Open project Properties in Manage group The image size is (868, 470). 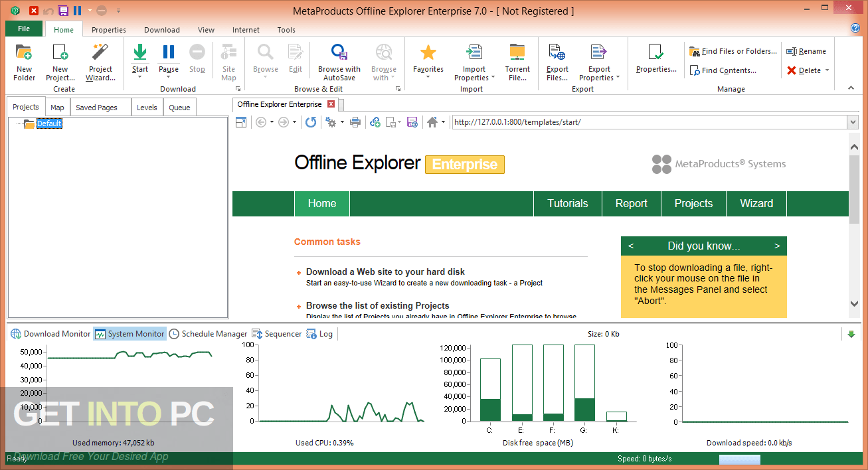coord(656,58)
